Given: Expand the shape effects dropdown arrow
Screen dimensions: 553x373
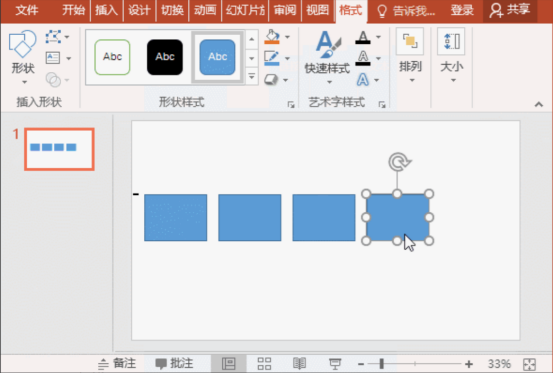Looking at the screenshot, I should click(285, 80).
